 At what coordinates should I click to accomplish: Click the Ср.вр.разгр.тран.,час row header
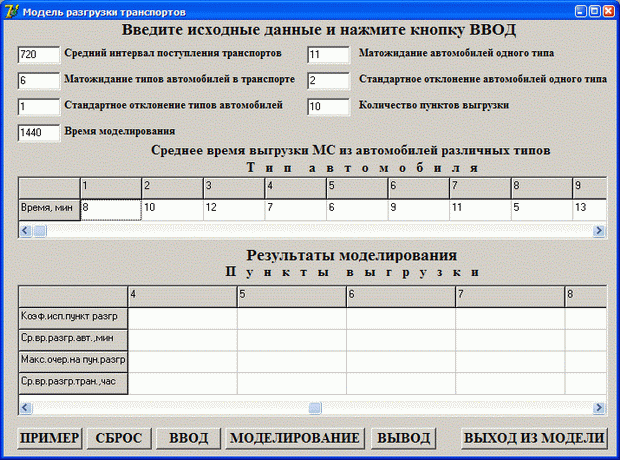point(73,383)
